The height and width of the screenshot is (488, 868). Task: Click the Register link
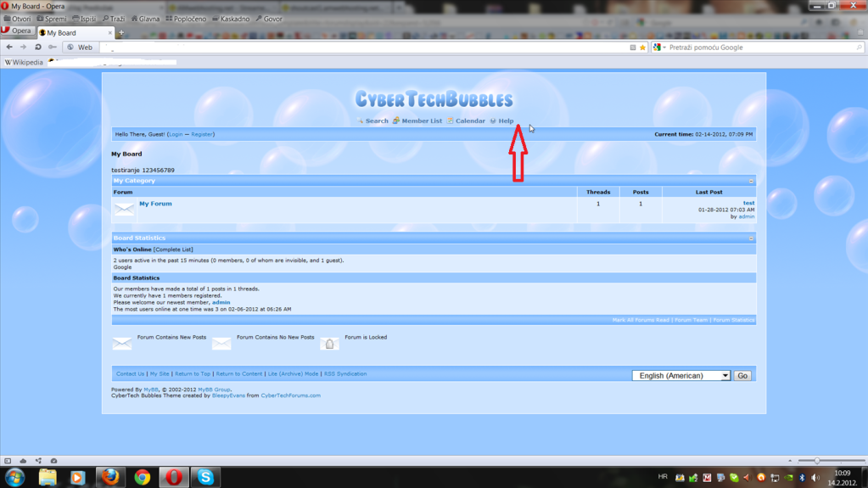(201, 135)
